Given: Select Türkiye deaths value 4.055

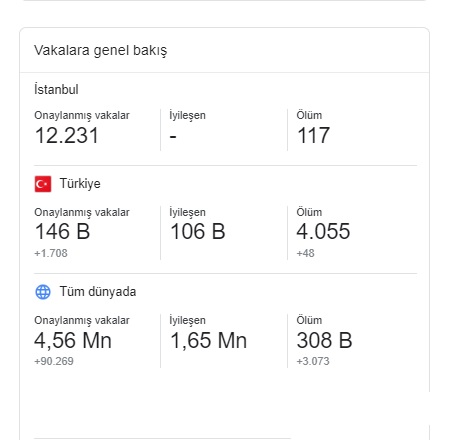Looking at the screenshot, I should [x=323, y=231].
